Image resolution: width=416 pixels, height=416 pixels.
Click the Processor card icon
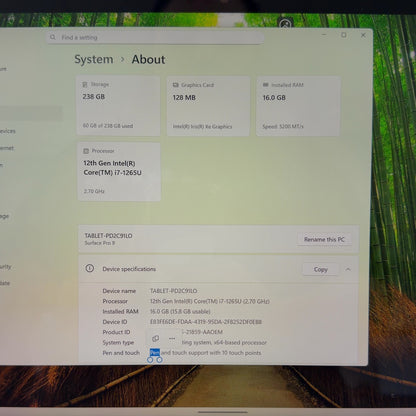[86, 151]
